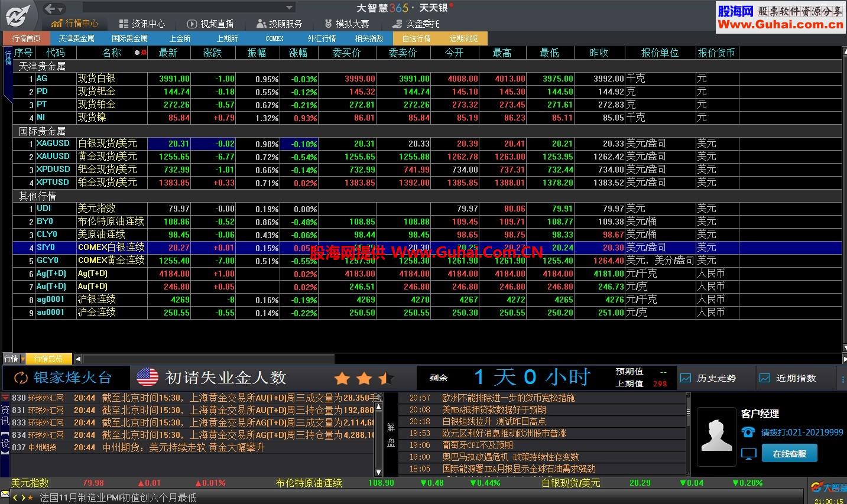
Task: Switch to the 自选行情 tab
Action: click(416, 38)
